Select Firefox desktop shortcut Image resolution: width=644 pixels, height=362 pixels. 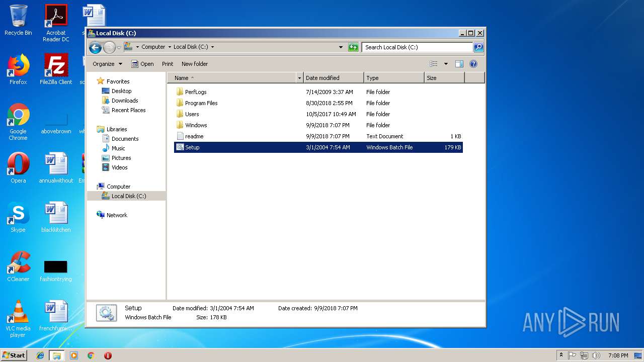pos(18,69)
